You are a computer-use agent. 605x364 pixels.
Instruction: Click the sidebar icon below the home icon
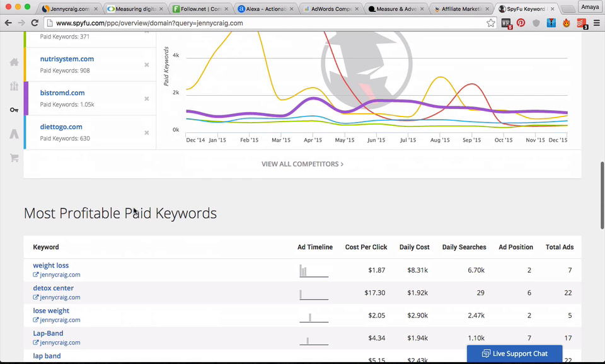pos(14,86)
